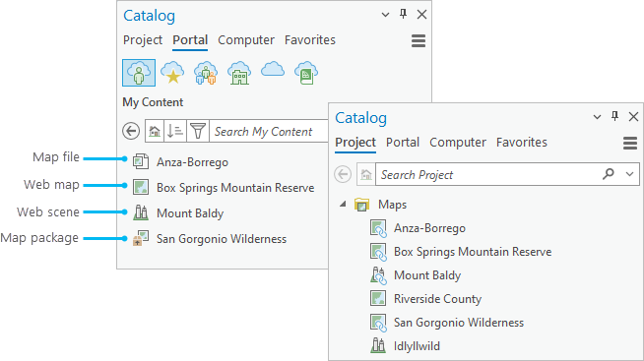
Task: Close the front Catalog pane
Action: (633, 117)
